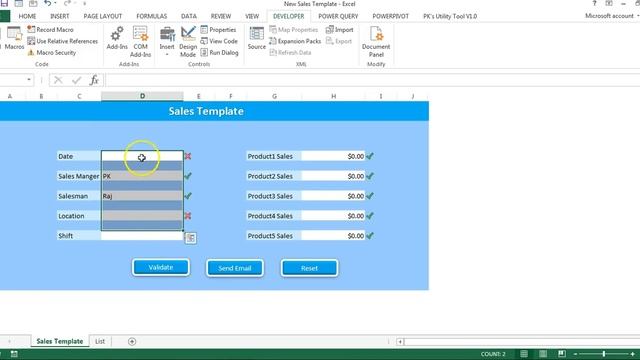Click the macro recording icon in status bar
This screenshot has height=360, width=640.
tap(14, 354)
